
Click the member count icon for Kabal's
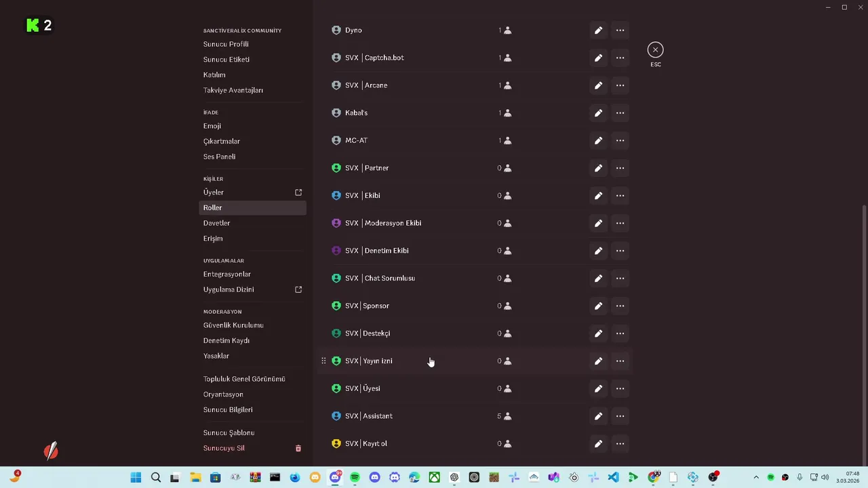click(507, 113)
